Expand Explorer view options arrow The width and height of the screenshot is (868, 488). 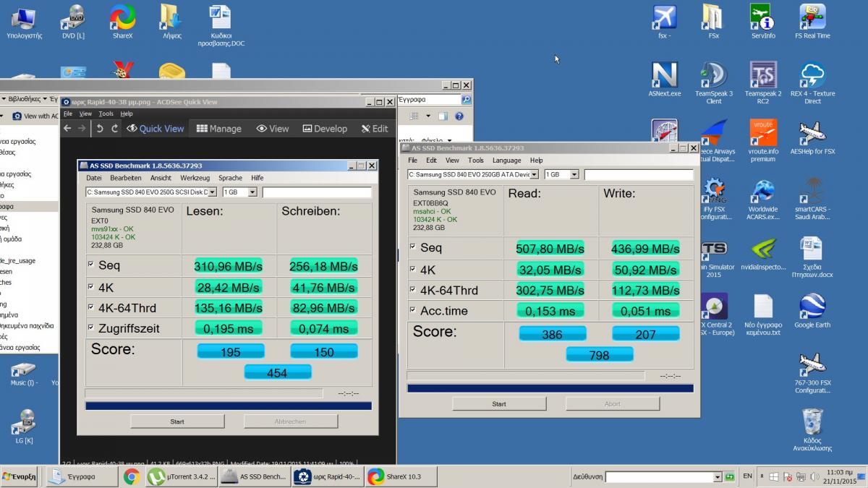(x=428, y=116)
